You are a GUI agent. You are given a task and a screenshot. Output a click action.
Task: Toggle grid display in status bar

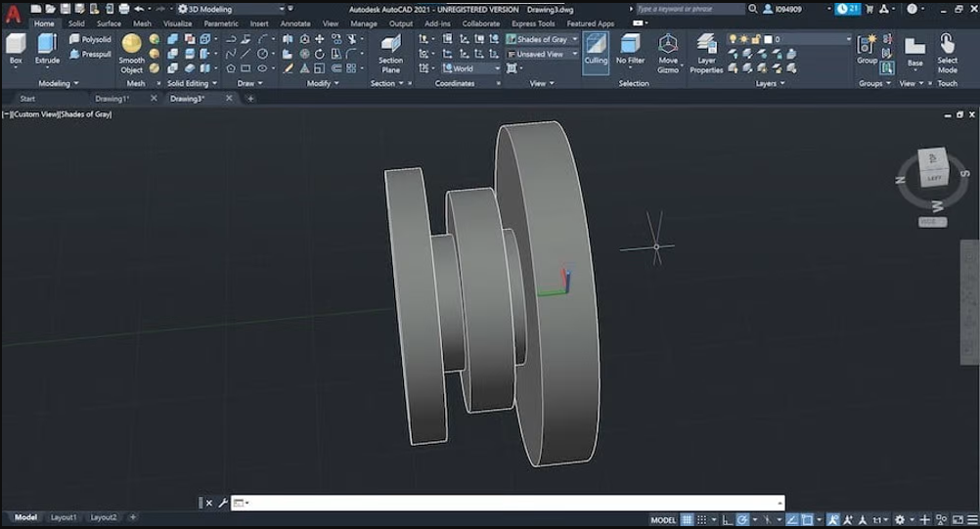click(688, 519)
